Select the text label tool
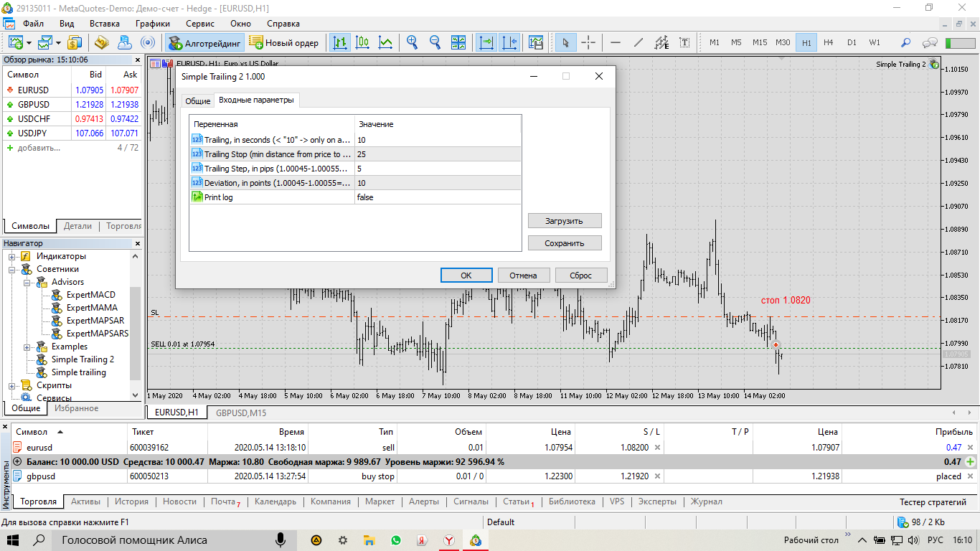This screenshot has width=980, height=551. 684,42
